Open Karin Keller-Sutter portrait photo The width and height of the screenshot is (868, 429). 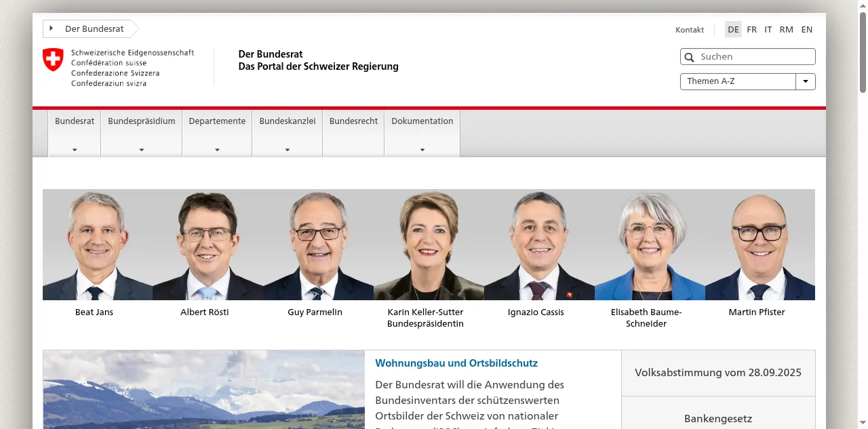point(429,245)
